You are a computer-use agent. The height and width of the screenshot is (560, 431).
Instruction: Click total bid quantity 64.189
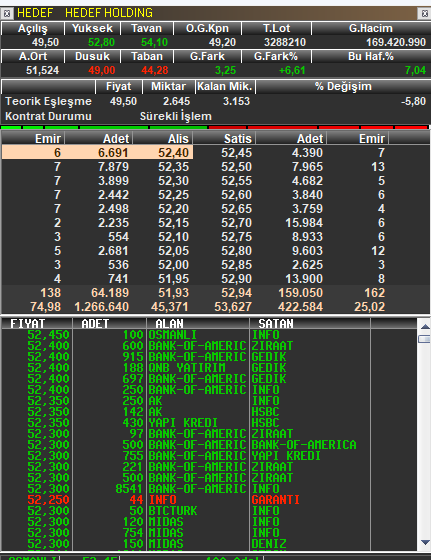click(110, 293)
